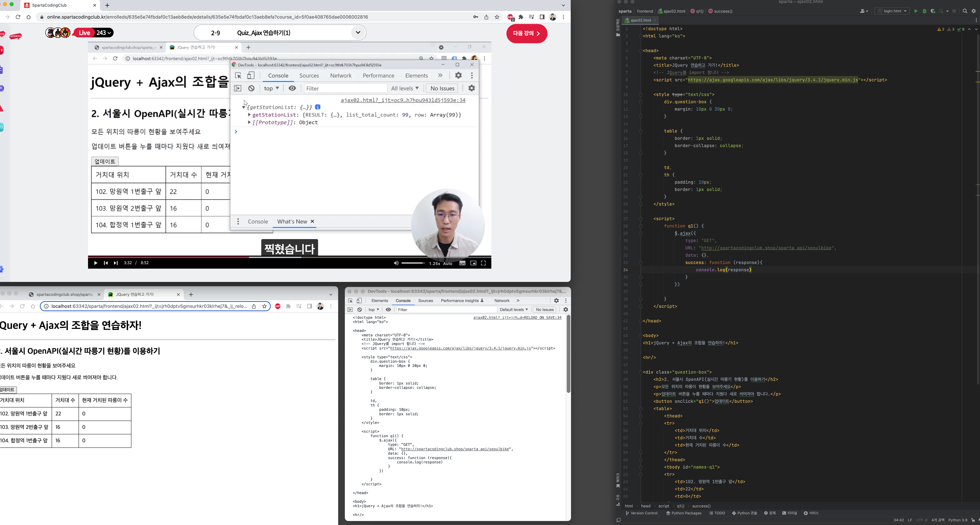This screenshot has width=980, height=525.
Task: Click the 업데이트 button on the bottom browser page
Action: 8,390
